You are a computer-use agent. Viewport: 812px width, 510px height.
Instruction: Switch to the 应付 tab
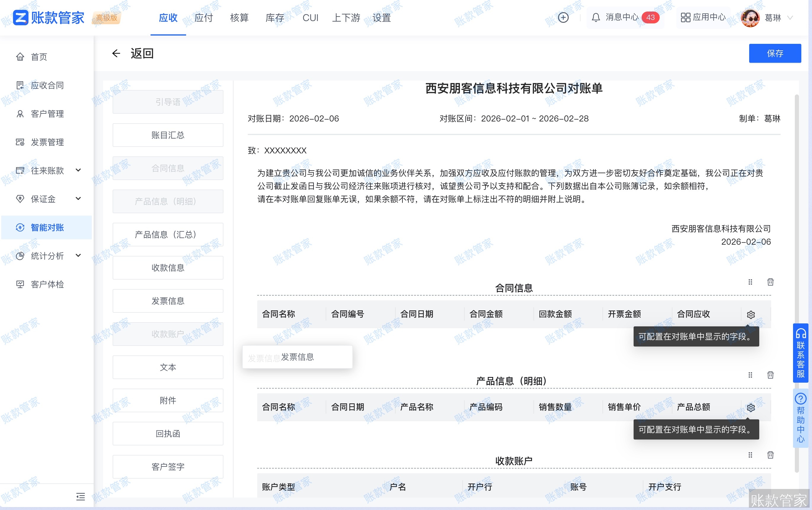coord(203,18)
